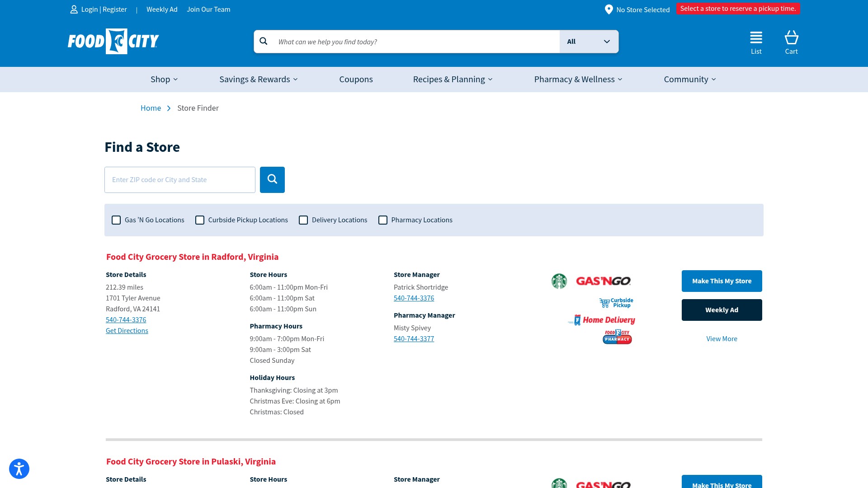This screenshot has height=488, width=868.
Task: Click the Find a Store heading
Action: [142, 147]
